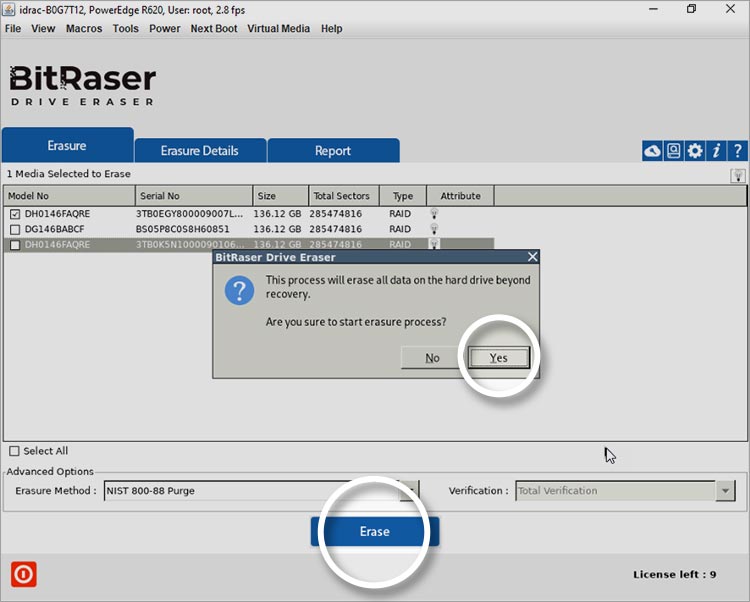
Task: Click bulb attribute icon for DG146BABCF row
Action: click(x=434, y=229)
